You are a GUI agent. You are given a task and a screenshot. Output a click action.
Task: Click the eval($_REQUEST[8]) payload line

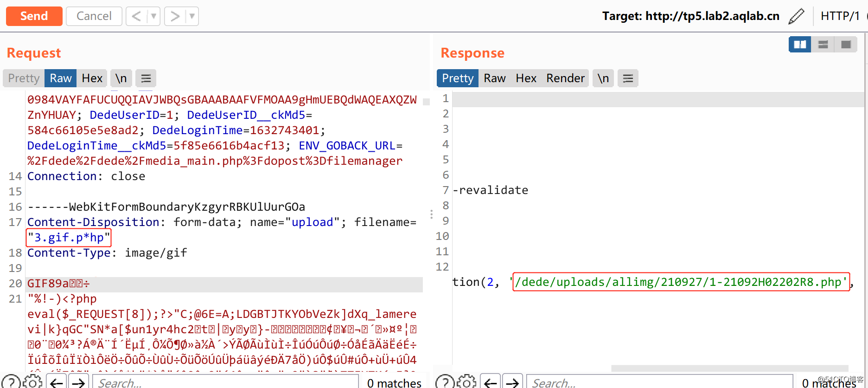[222, 314]
